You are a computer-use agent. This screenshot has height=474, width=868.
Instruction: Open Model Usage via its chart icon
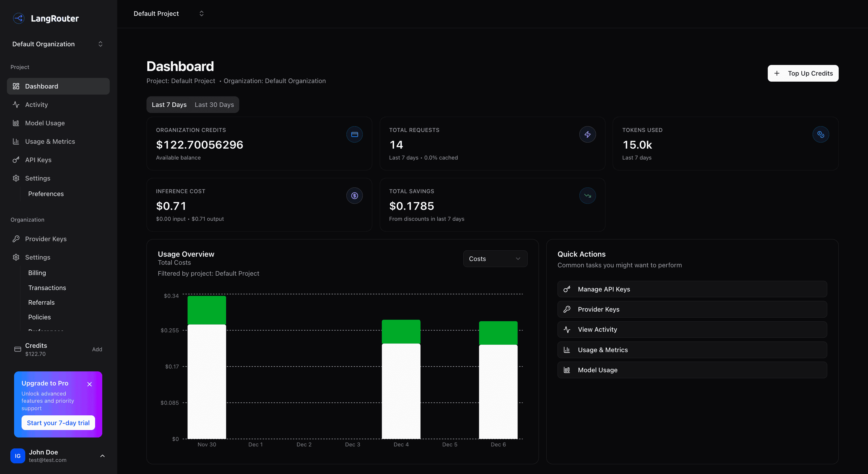16,123
